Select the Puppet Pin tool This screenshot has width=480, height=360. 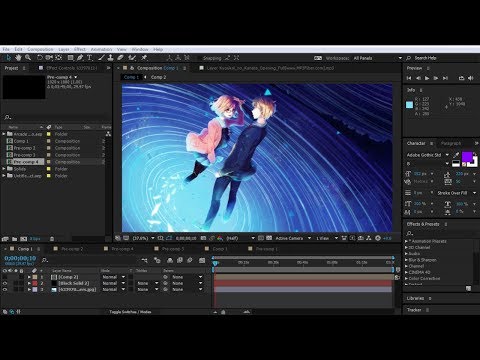pos(144,58)
